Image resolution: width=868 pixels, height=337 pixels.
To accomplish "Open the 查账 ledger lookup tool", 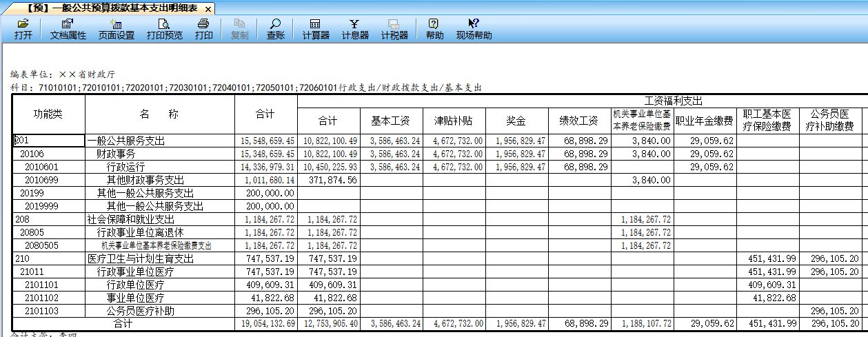I will click(x=276, y=29).
